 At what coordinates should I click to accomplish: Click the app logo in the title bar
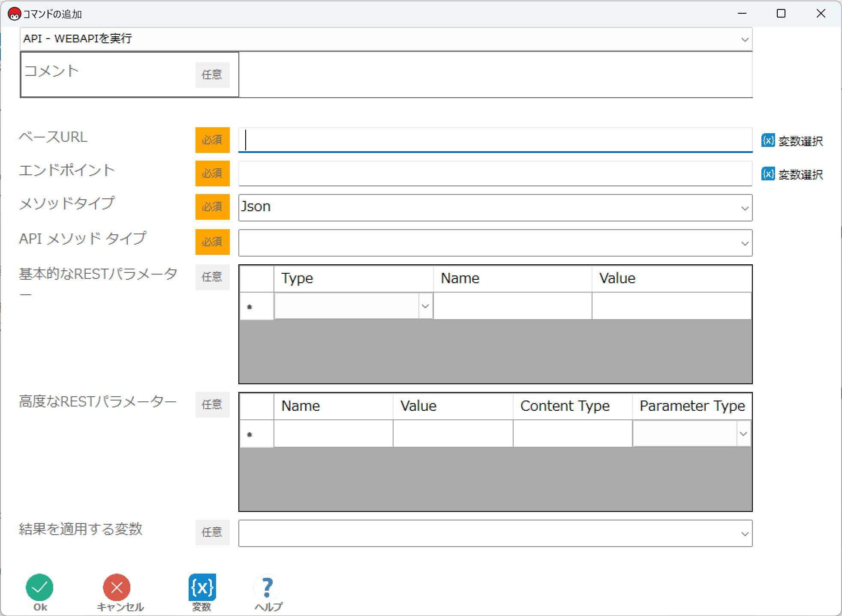coord(14,14)
